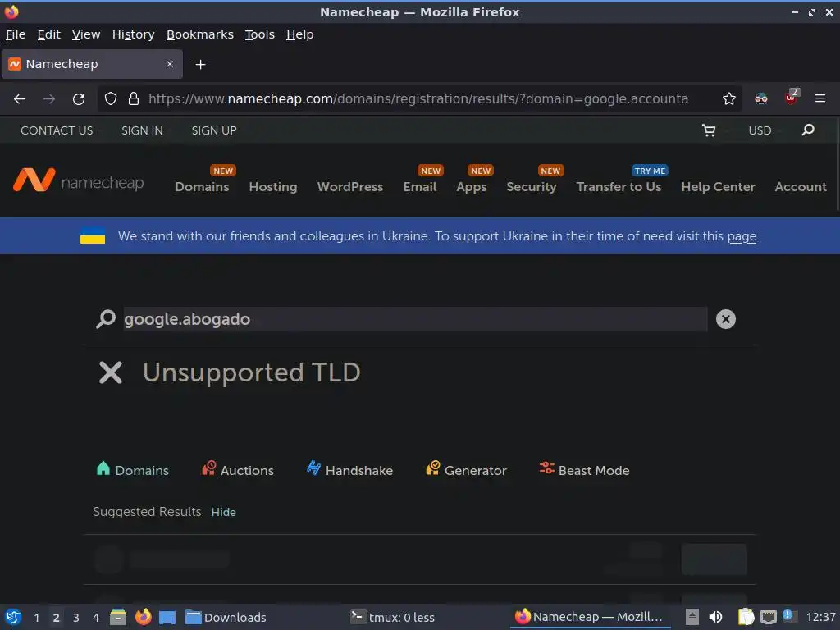Open the volume speaker tray icon
The height and width of the screenshot is (630, 840).
[x=715, y=617]
